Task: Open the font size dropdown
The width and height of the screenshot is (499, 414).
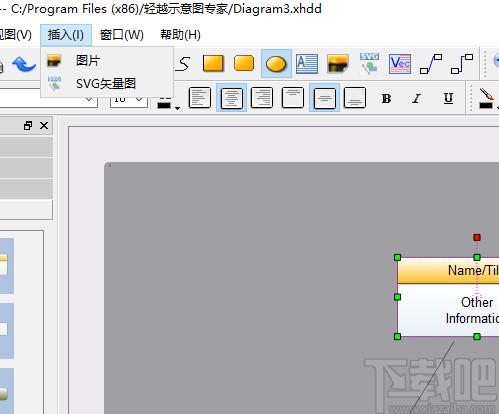Action: coord(140,99)
